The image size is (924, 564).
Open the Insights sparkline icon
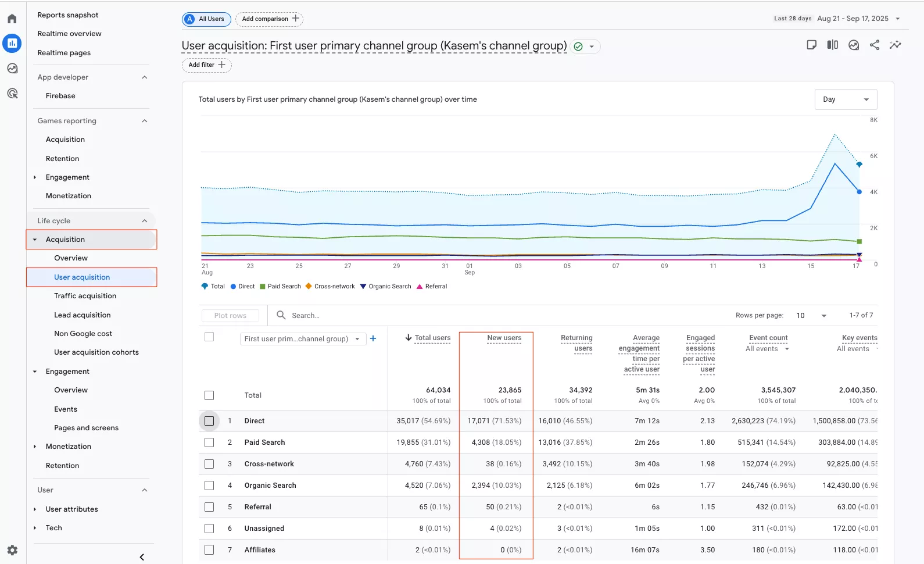tap(896, 45)
